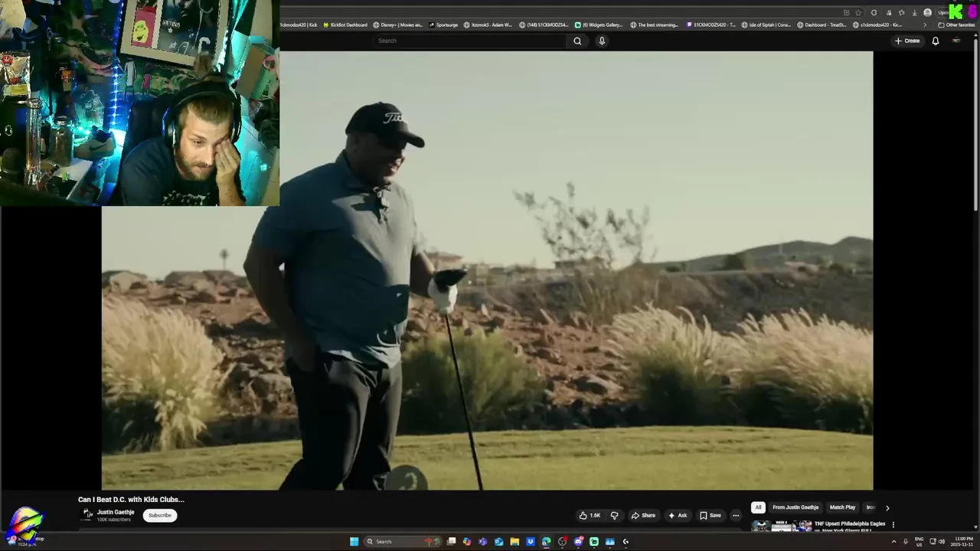The image size is (980, 551).
Task: Click the Create button on YouTube
Action: click(x=907, y=41)
